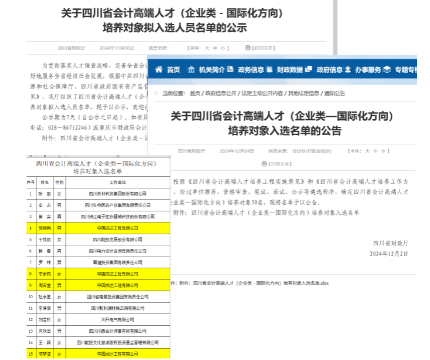The width and height of the screenshot is (430, 360).
Task: Open the 政府信息公开 breadcrumb link
Action: click(221, 93)
